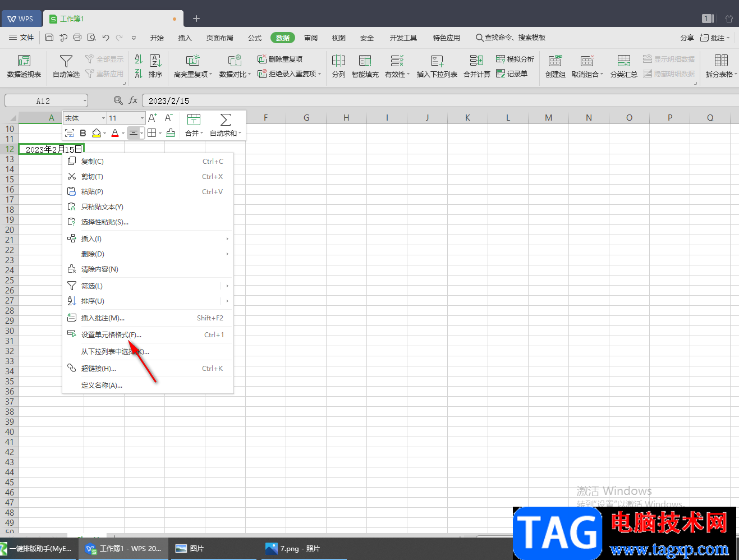Click the 智能填充 smart fill icon
Screen dimensions: 739x560
365,60
